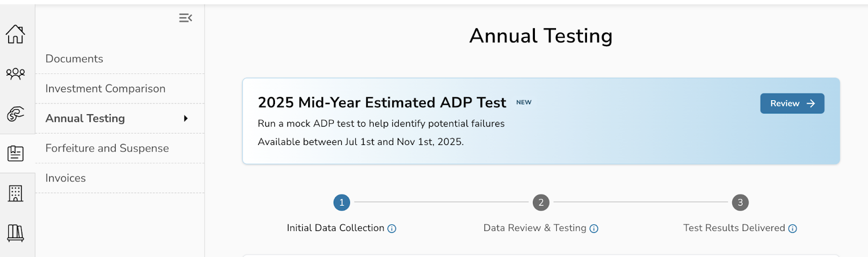Select step 1 circle in progress tracker
Viewport: 868px width, 257px height.
click(x=342, y=203)
